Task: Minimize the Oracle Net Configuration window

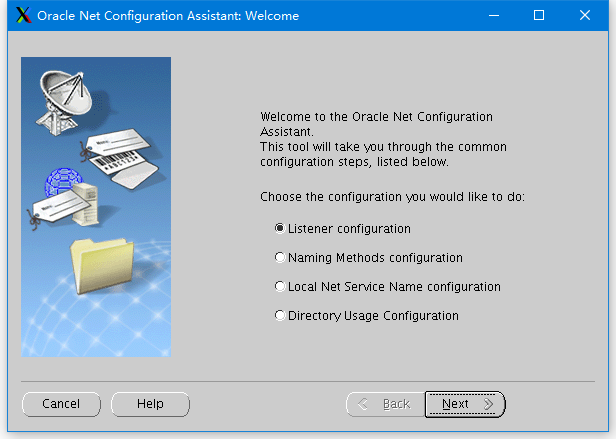Action: 494,15
